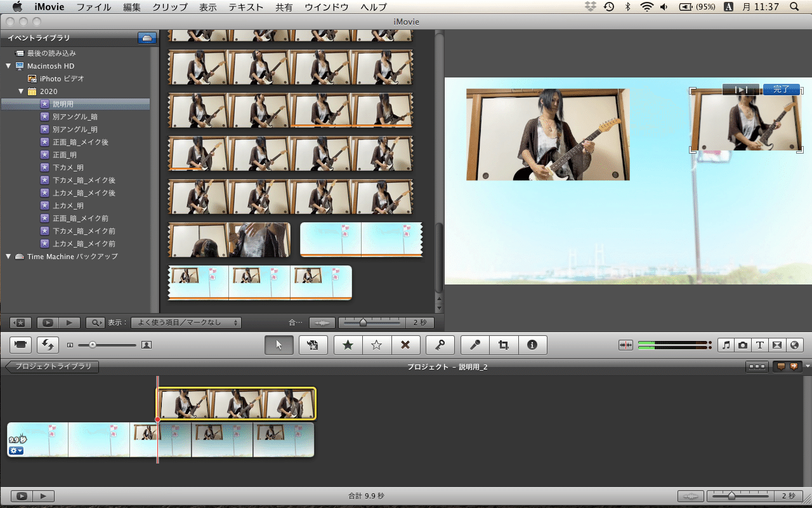Toggle the chapter markers orange button

(795, 366)
